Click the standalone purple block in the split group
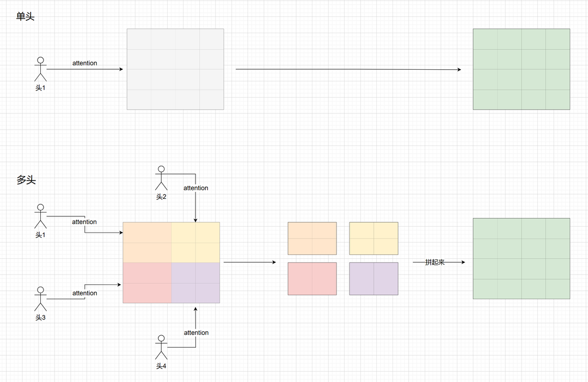588x382 pixels. [373, 278]
